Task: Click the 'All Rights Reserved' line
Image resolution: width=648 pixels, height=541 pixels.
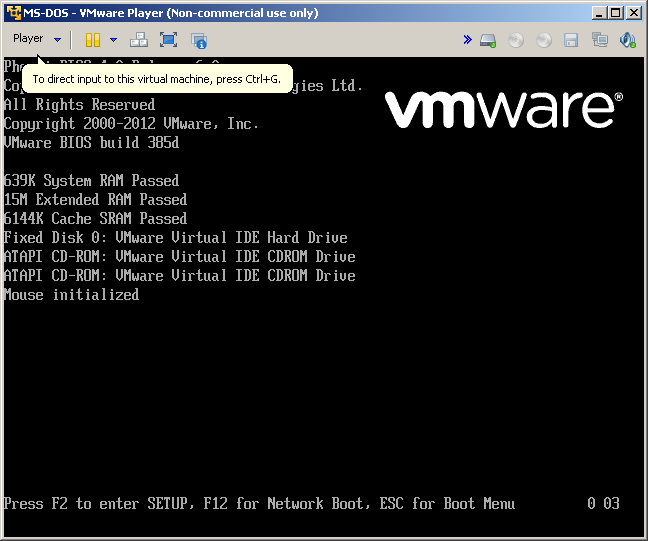Action: [79, 105]
